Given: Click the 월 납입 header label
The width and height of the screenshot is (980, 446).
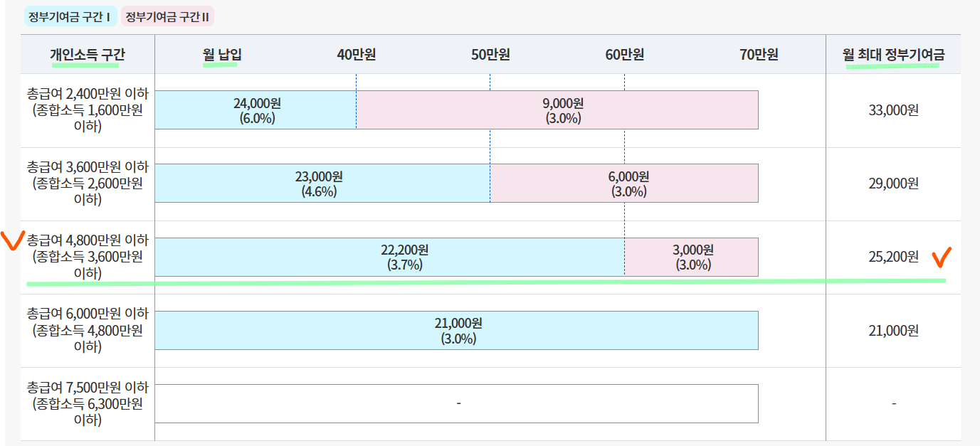Looking at the screenshot, I should (x=222, y=55).
